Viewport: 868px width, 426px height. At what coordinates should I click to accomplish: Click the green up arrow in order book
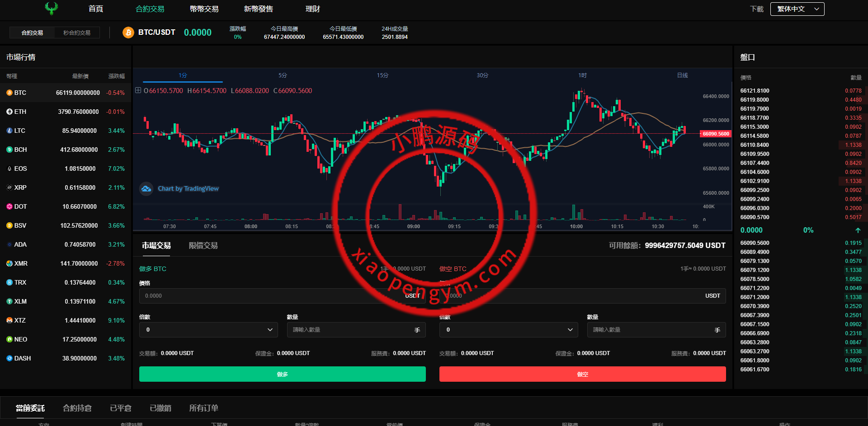pos(858,230)
